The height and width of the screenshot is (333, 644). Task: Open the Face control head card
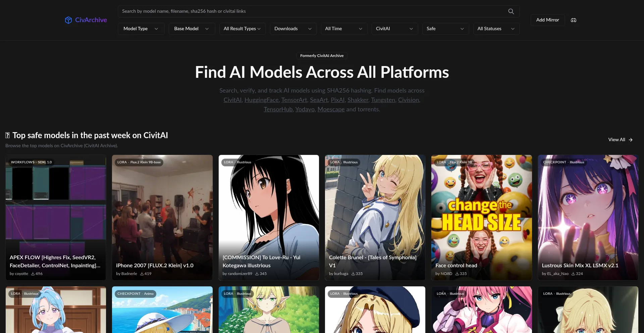click(x=482, y=217)
